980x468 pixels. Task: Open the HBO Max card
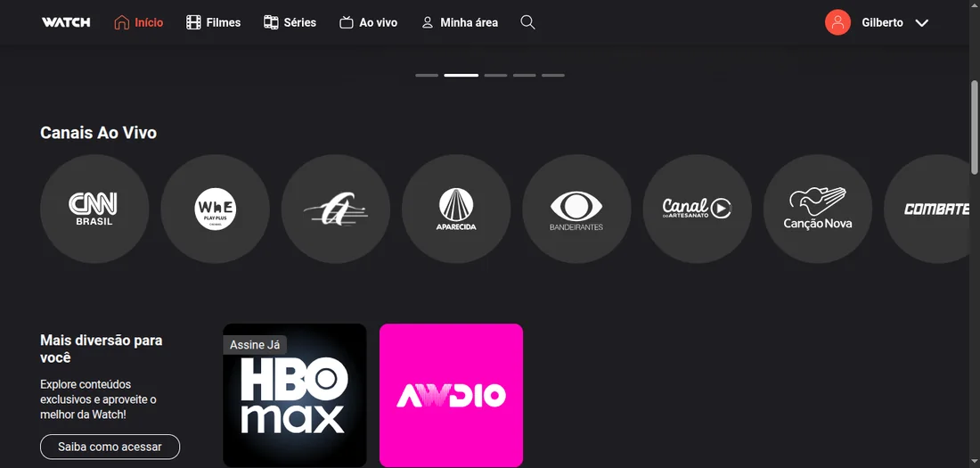click(295, 396)
